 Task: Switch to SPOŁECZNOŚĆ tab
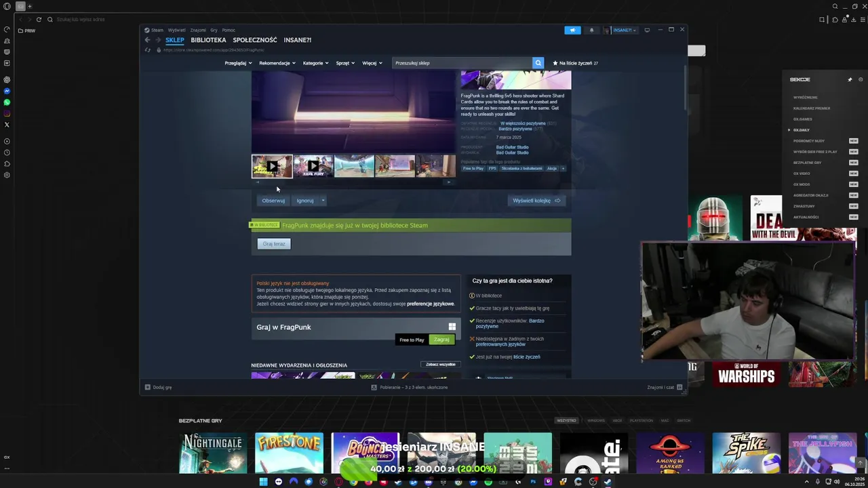tap(255, 40)
